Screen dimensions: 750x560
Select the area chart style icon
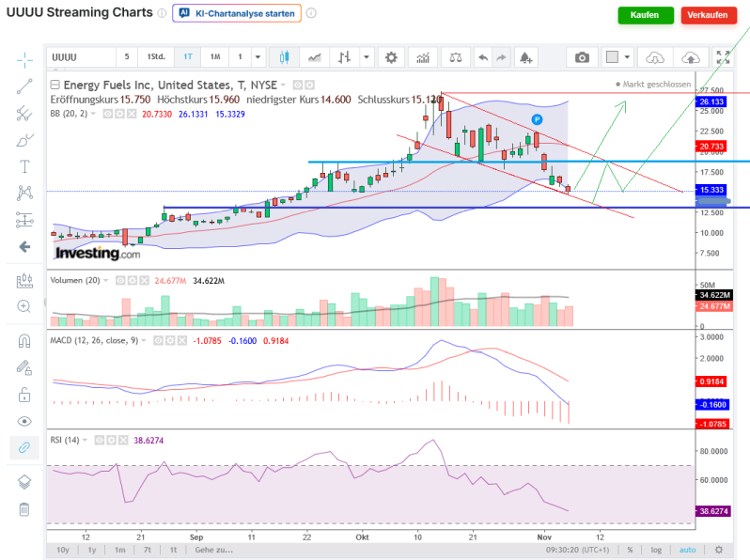(314, 57)
